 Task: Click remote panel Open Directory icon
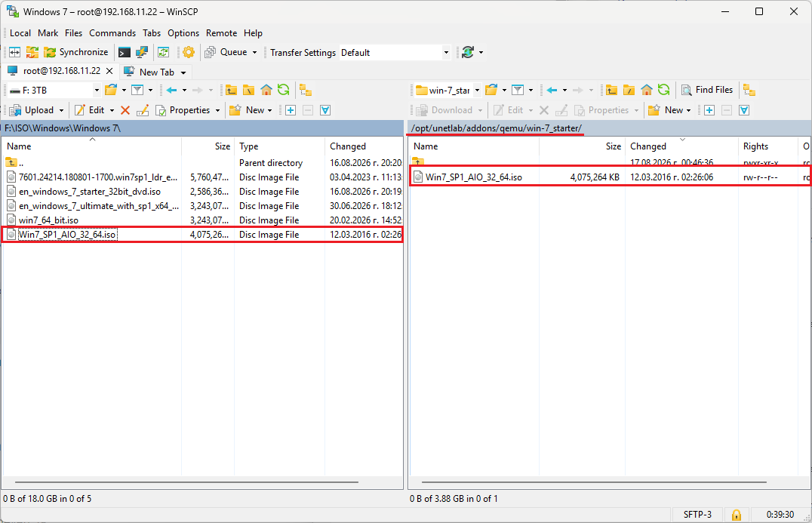tap(491, 90)
